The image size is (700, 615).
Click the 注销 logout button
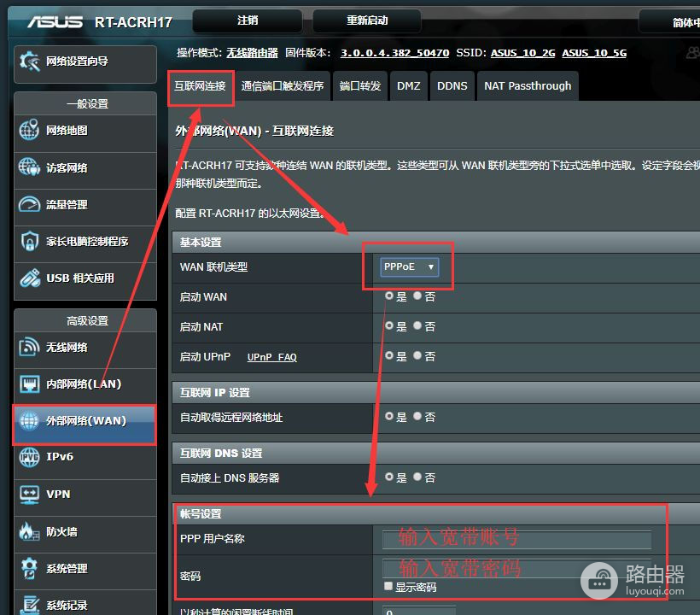[248, 20]
